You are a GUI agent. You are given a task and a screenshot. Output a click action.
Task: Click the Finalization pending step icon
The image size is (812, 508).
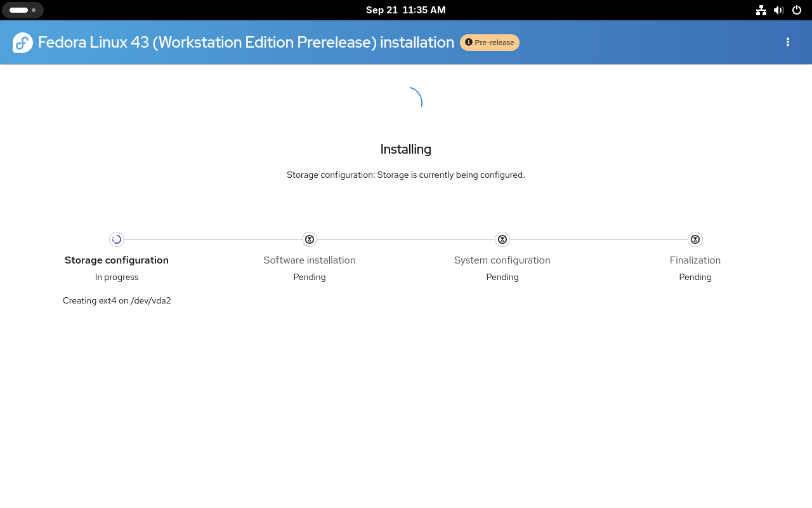click(x=695, y=239)
